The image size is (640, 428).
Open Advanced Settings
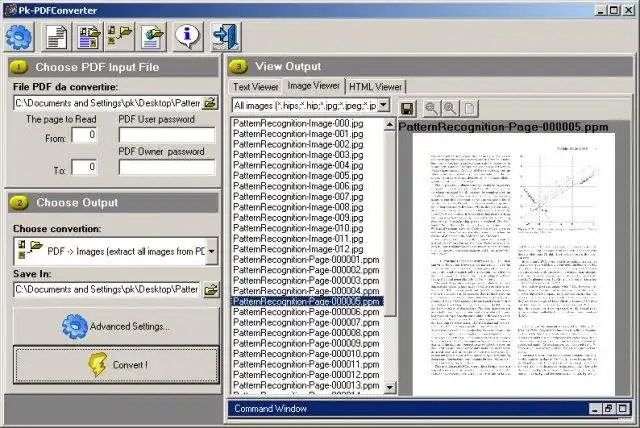click(116, 326)
